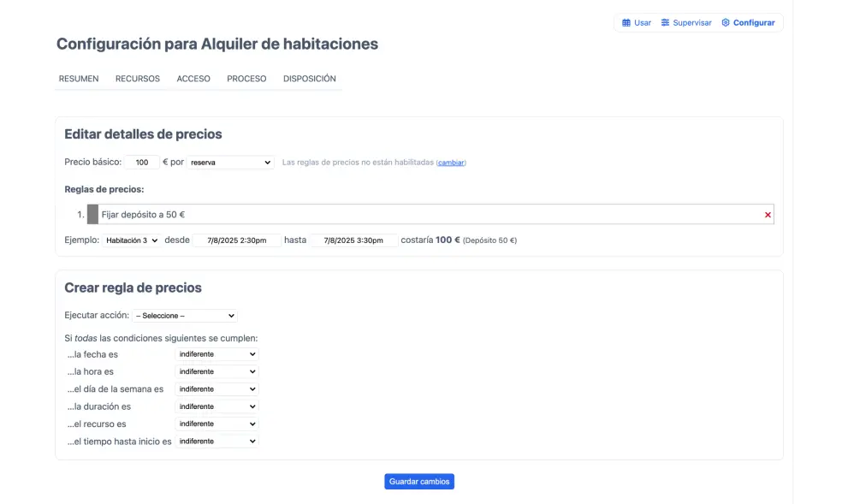Open the RESUMEN tab

[79, 79]
